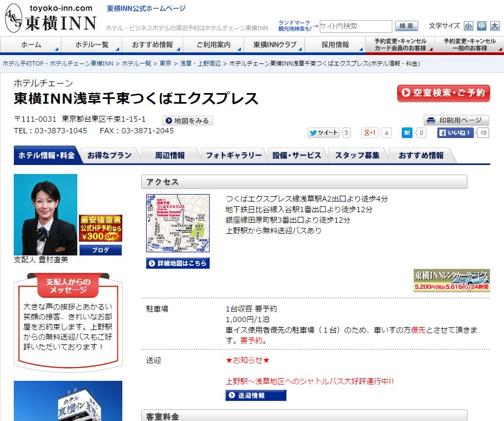Screen dimensions: 504x421
Task: Open 予約変更・キャンセル カード会員のお客様 menu
Action: (x=400, y=44)
